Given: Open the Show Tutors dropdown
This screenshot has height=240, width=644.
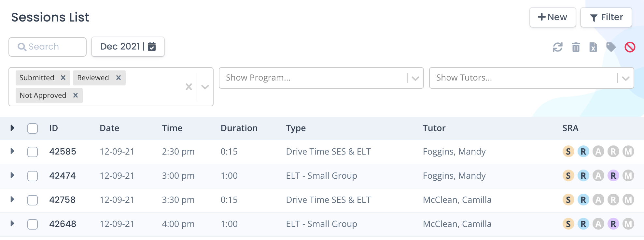Looking at the screenshot, I should coord(531,78).
